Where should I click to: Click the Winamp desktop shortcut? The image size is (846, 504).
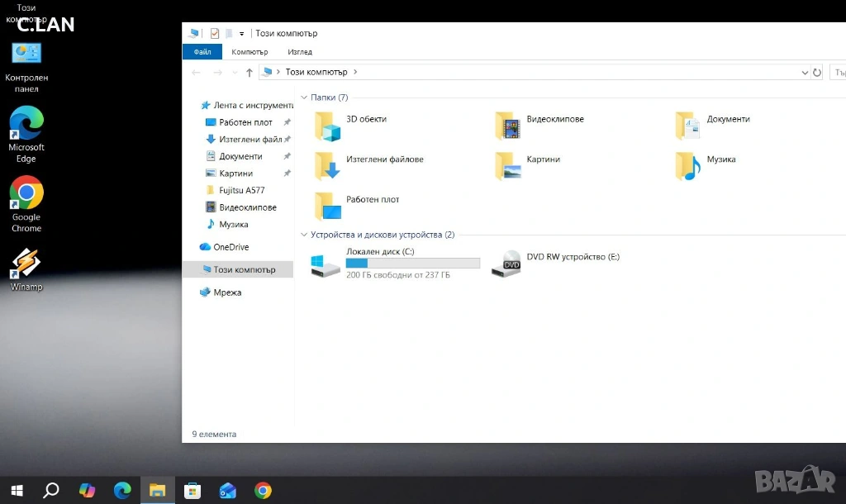26,264
